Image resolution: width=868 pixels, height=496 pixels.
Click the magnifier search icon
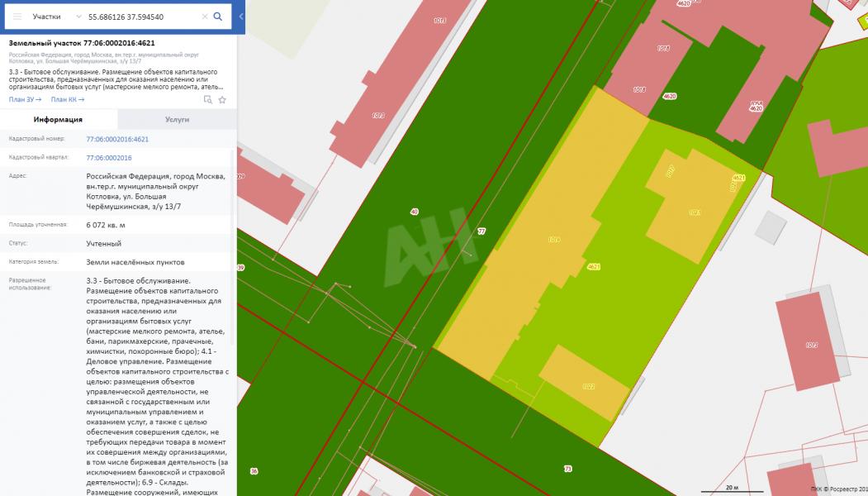click(x=218, y=17)
